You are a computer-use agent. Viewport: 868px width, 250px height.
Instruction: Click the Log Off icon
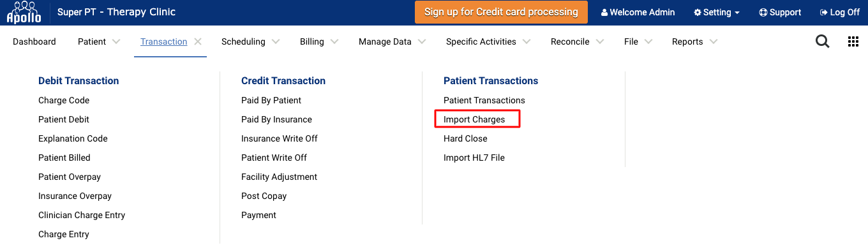[824, 13]
